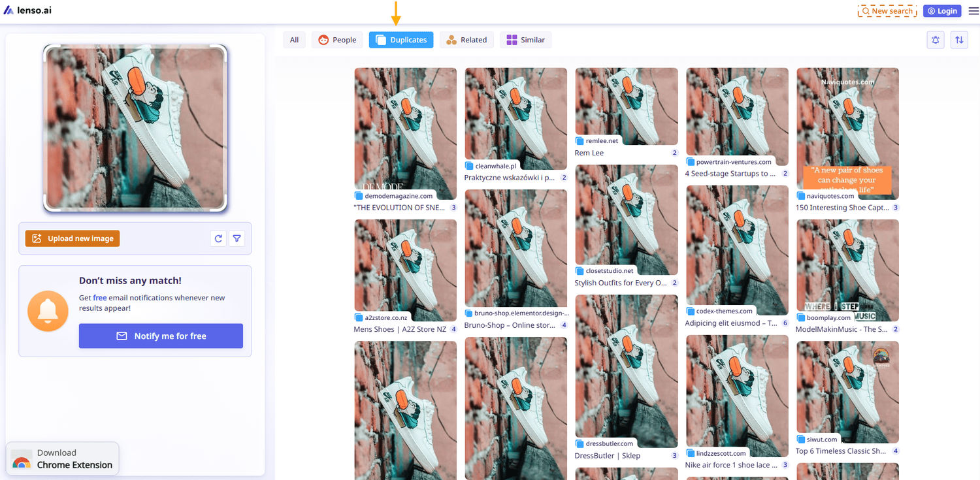
Task: Switch to the All tab
Action: click(x=294, y=40)
